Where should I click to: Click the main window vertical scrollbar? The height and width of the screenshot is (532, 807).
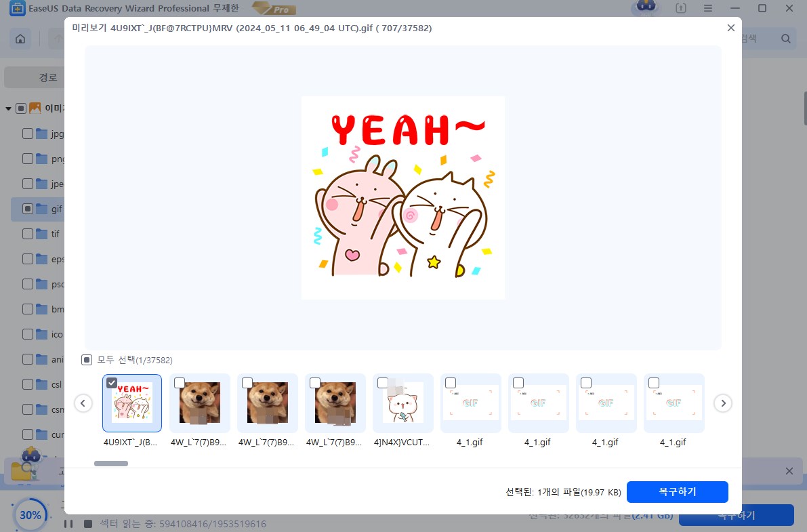click(805, 108)
